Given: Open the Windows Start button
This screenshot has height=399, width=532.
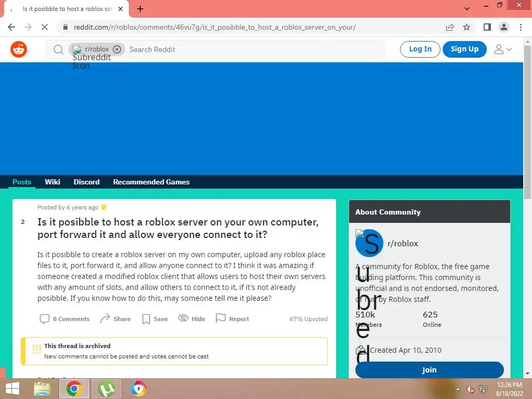Looking at the screenshot, I should click(x=12, y=389).
